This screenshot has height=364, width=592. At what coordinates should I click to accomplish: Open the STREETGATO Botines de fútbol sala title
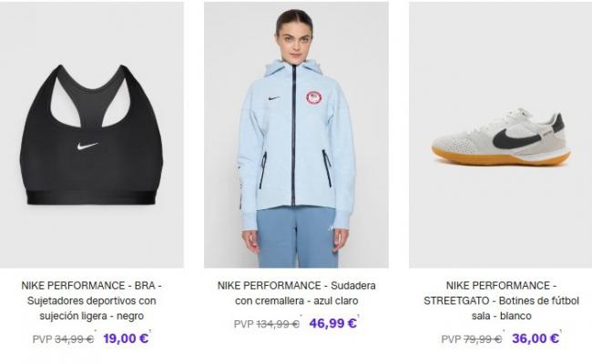(501, 300)
